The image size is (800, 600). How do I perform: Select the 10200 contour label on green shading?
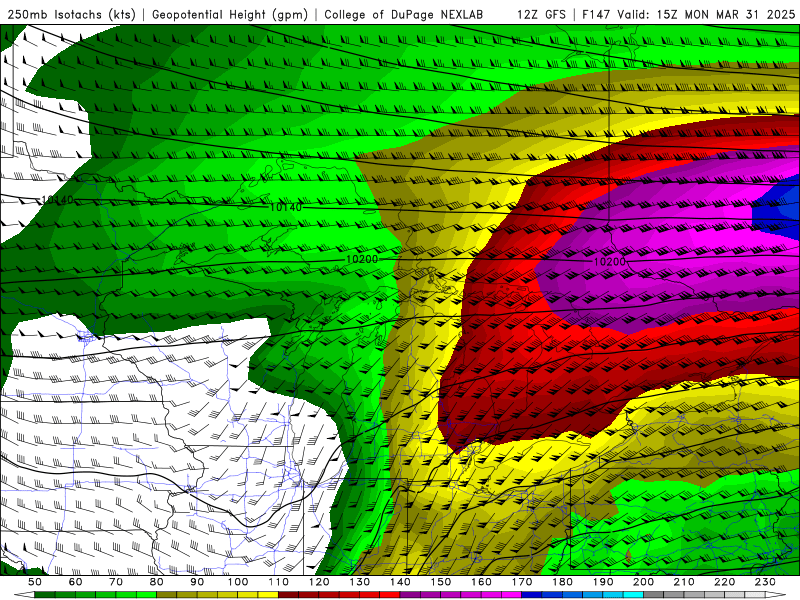(x=362, y=259)
